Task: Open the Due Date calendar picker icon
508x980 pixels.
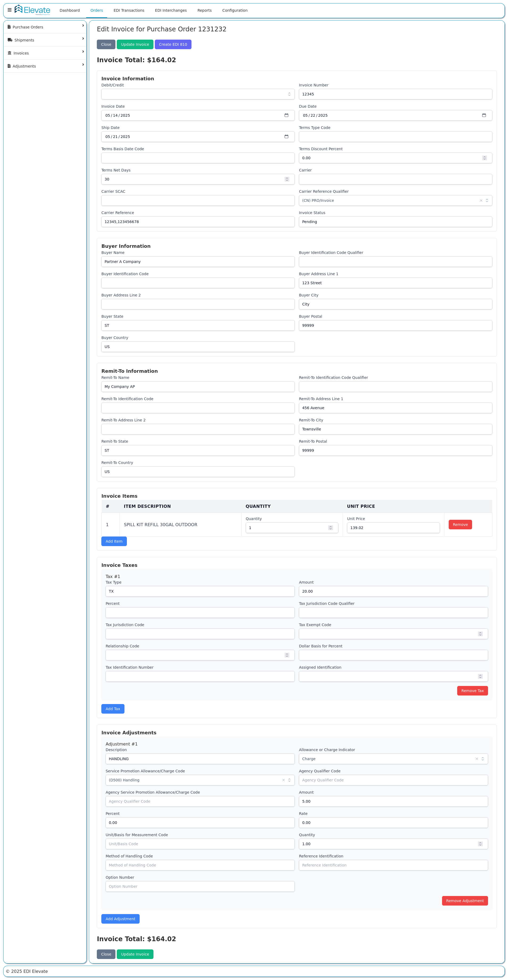Action: (x=484, y=115)
